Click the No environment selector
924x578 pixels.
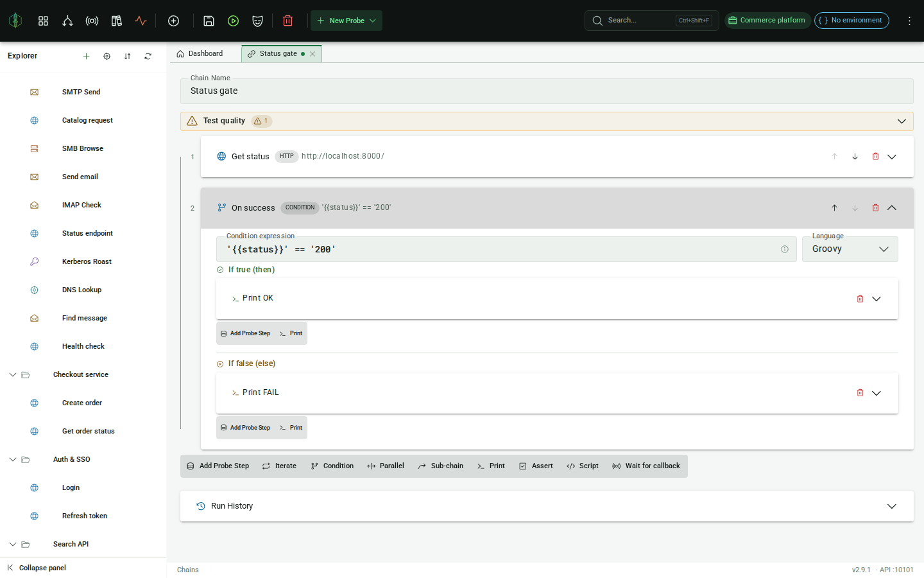click(851, 21)
